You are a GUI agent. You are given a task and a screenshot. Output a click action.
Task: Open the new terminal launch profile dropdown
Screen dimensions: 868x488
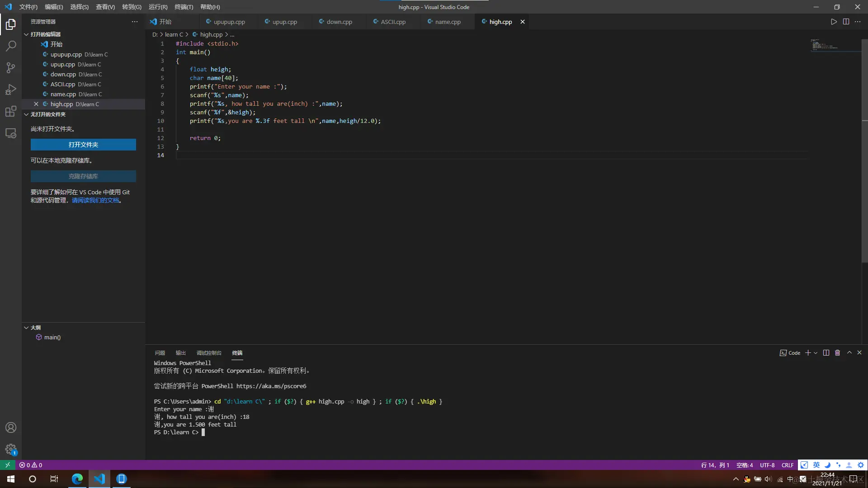click(816, 353)
